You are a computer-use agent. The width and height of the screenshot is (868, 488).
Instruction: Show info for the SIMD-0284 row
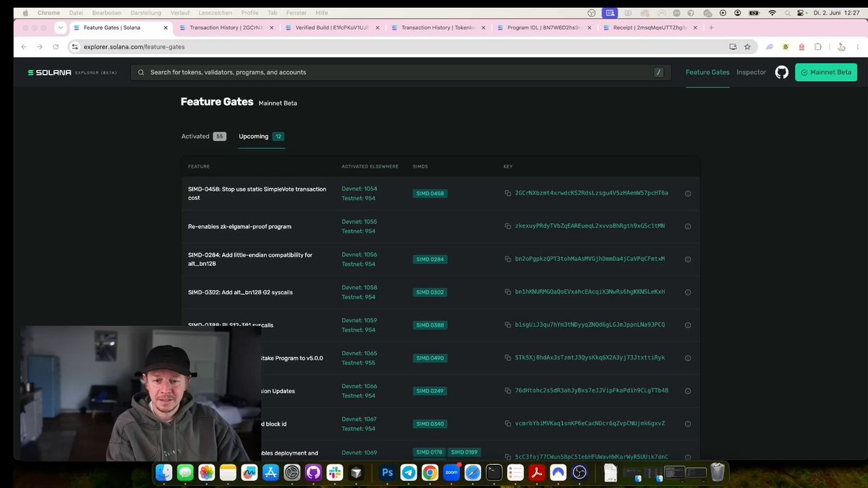point(688,260)
